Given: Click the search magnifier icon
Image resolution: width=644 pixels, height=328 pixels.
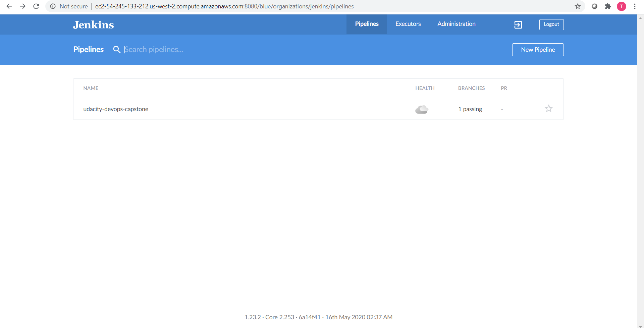Looking at the screenshot, I should point(117,50).
